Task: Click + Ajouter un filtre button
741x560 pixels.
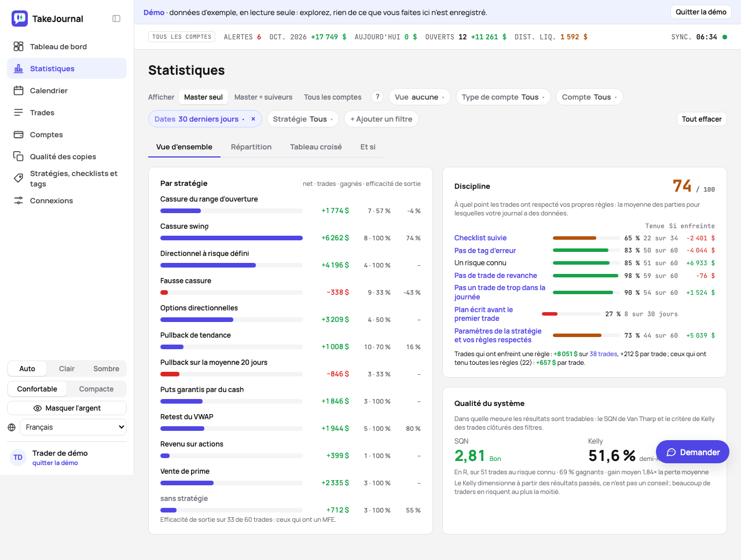Action: pyautogui.click(x=381, y=119)
